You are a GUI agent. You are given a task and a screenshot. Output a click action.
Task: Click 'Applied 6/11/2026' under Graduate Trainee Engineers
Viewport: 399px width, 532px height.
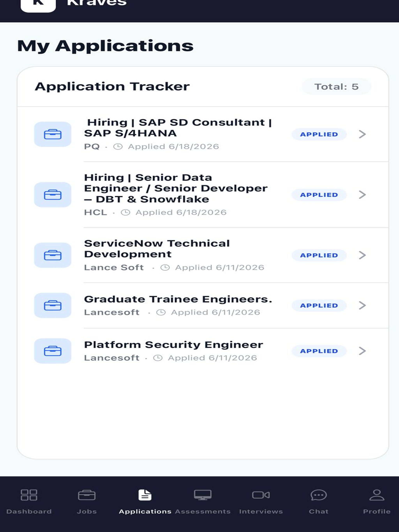click(216, 312)
